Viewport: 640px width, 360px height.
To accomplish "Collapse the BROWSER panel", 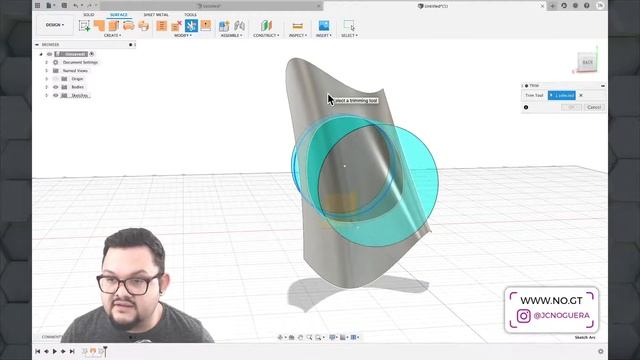I will click(x=37, y=44).
